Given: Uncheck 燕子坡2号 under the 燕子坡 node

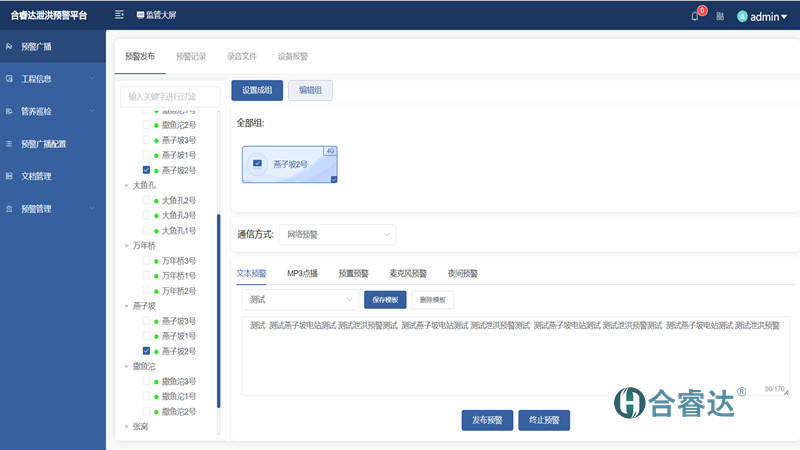Looking at the screenshot, I should pos(146,351).
